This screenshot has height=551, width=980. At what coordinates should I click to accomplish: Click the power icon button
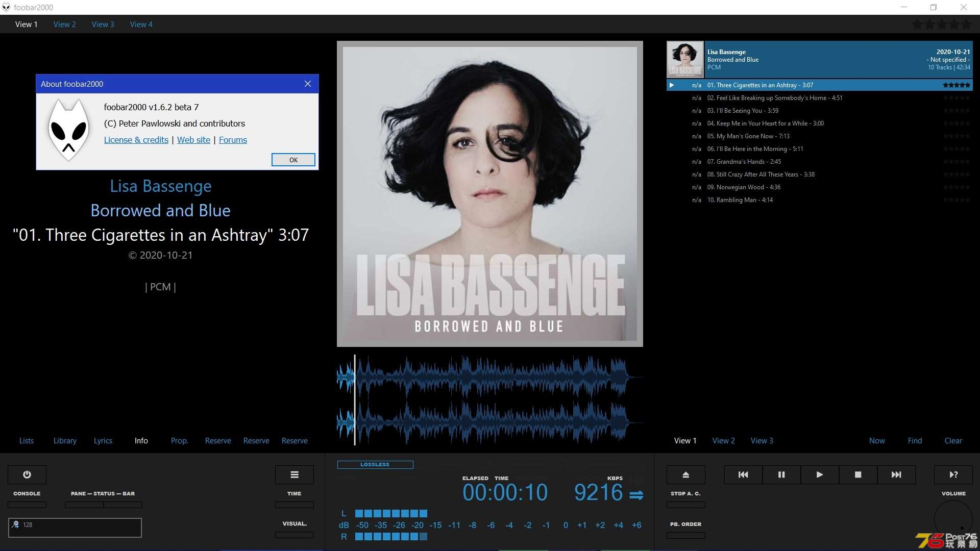click(27, 474)
